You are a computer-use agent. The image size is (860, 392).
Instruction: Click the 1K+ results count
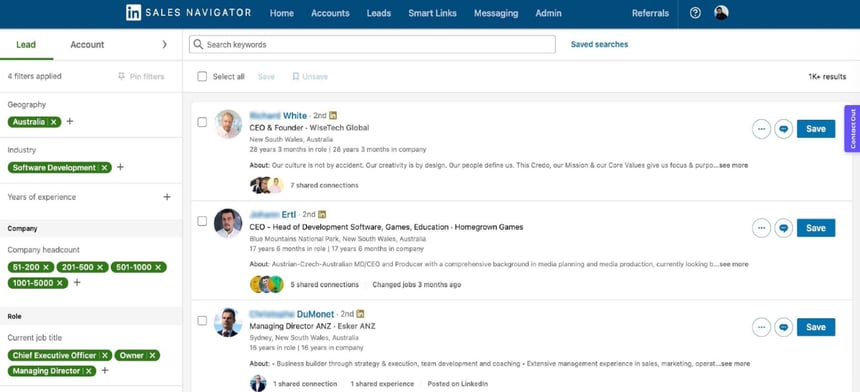pyautogui.click(x=827, y=77)
